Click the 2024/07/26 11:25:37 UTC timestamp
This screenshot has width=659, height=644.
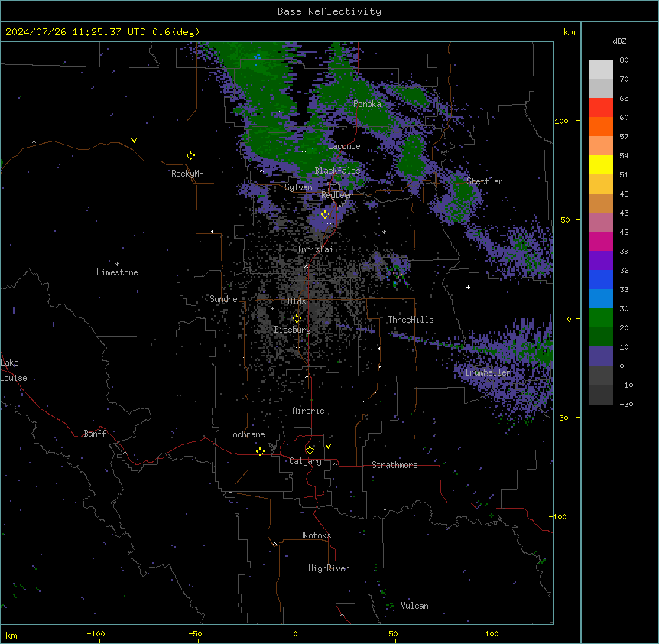76,32
